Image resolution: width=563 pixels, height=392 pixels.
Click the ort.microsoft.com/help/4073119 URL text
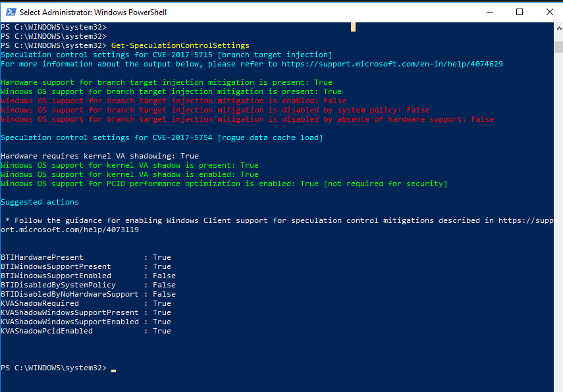(70, 230)
